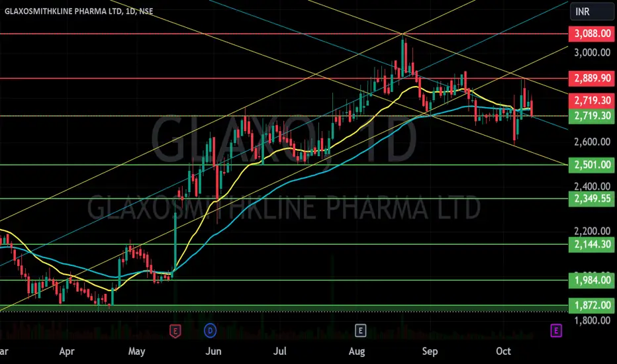Click the Jun label on time axis
Screen dimensions: 617x364
point(213,351)
